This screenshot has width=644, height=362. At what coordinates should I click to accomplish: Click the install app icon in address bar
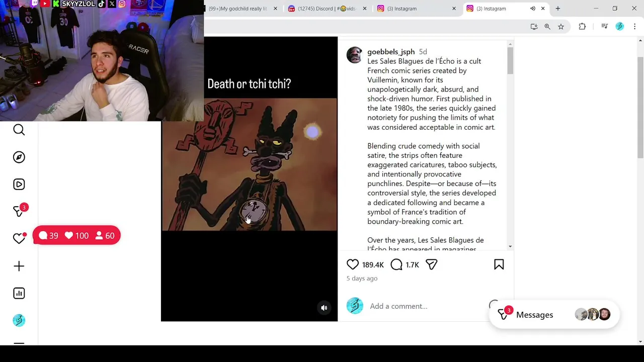coord(534,27)
